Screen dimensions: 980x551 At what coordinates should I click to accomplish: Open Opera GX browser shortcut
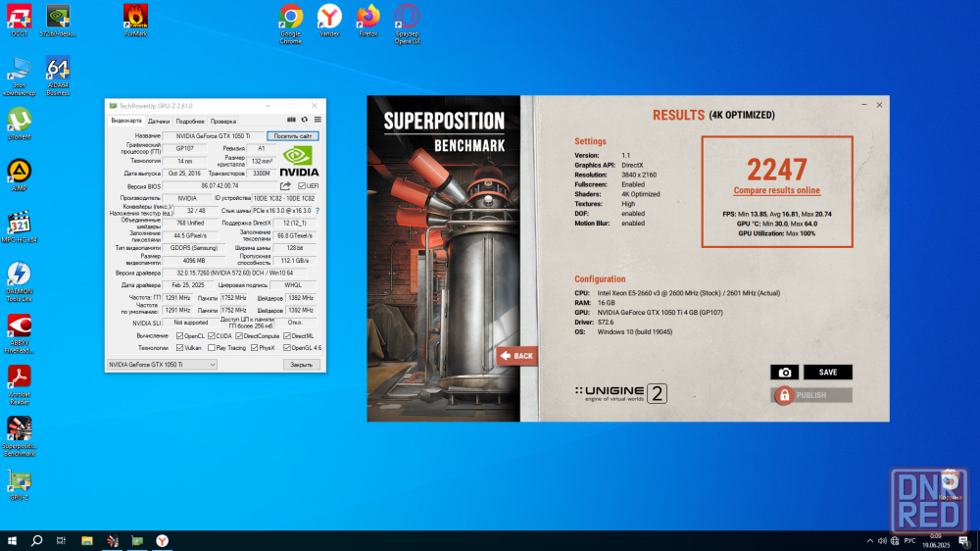point(407,24)
